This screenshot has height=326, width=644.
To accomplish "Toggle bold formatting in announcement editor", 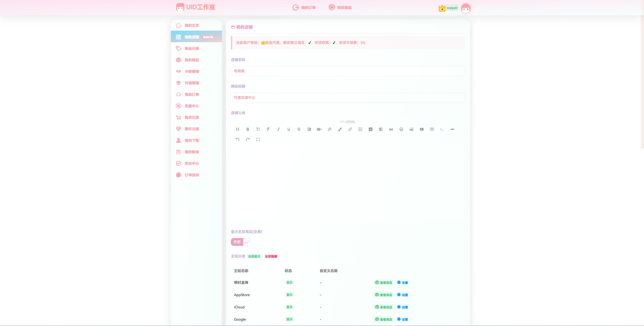I will (248, 129).
